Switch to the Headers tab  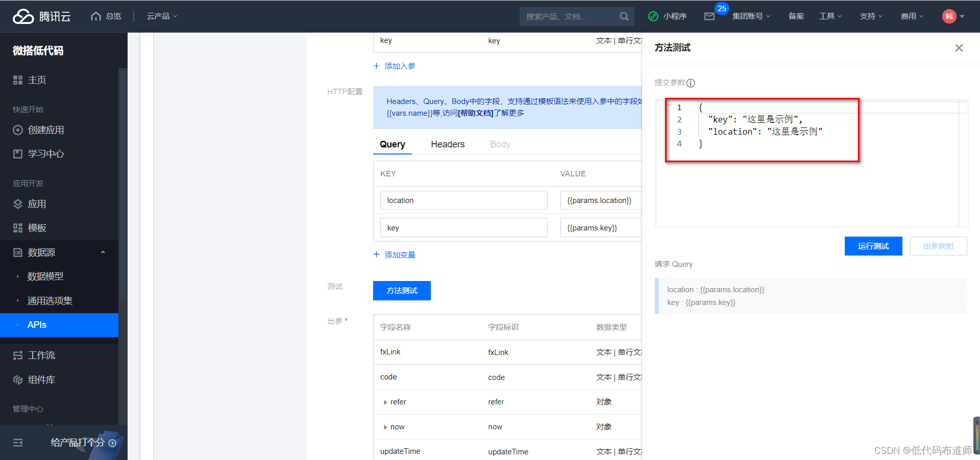point(448,144)
